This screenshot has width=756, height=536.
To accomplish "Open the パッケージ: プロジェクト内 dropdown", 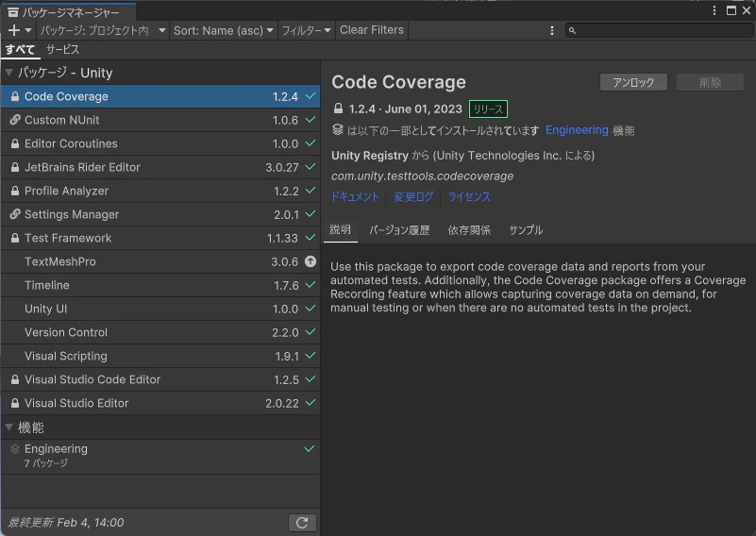I will coord(103,30).
